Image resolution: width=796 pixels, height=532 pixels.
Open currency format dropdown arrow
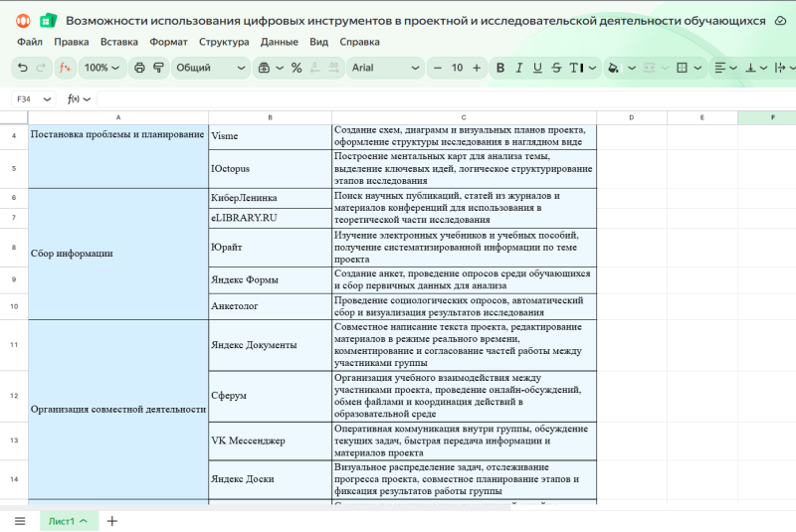coord(280,68)
